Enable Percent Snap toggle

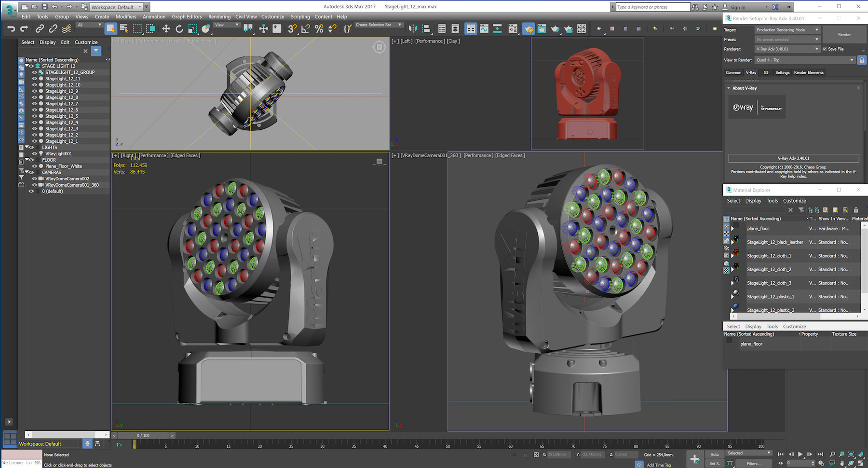point(318,28)
